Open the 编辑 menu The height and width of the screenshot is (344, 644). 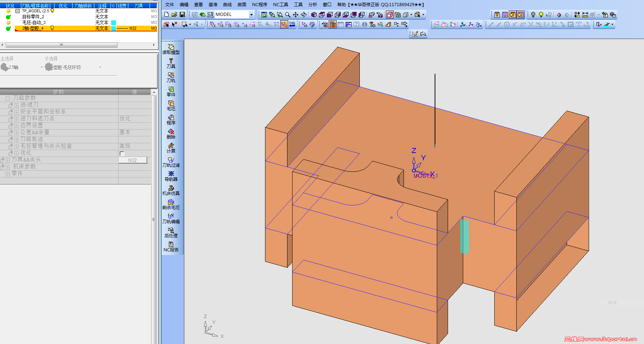[184, 5]
